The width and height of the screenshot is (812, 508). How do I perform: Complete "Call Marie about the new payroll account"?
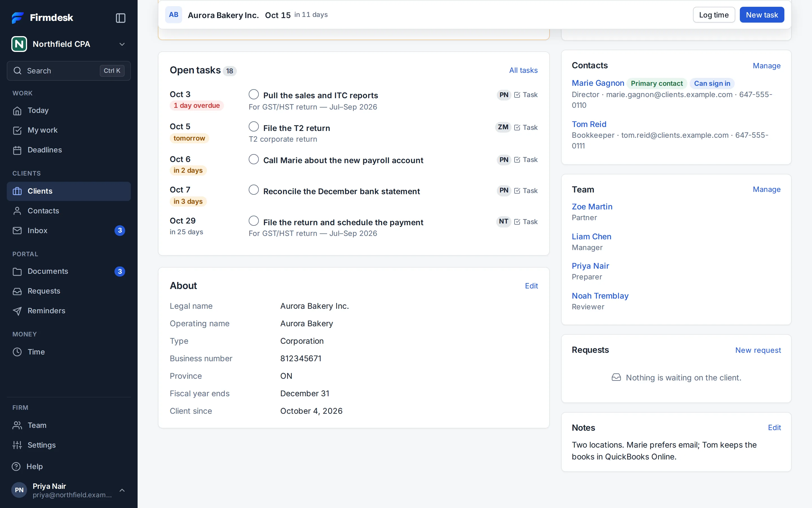pyautogui.click(x=254, y=159)
